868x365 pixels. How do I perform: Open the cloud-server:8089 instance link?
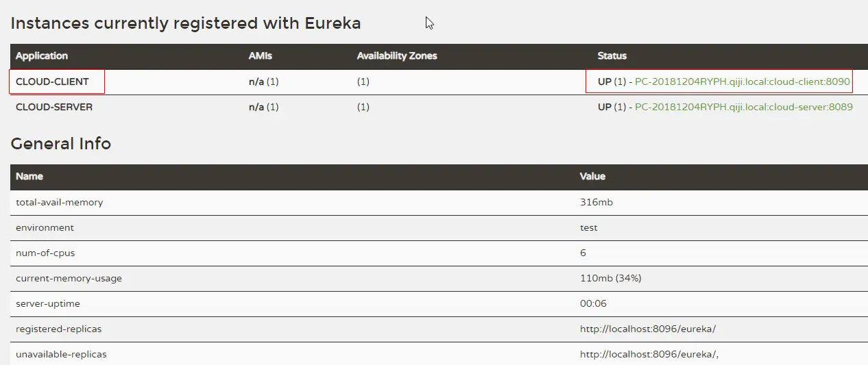pyautogui.click(x=743, y=107)
